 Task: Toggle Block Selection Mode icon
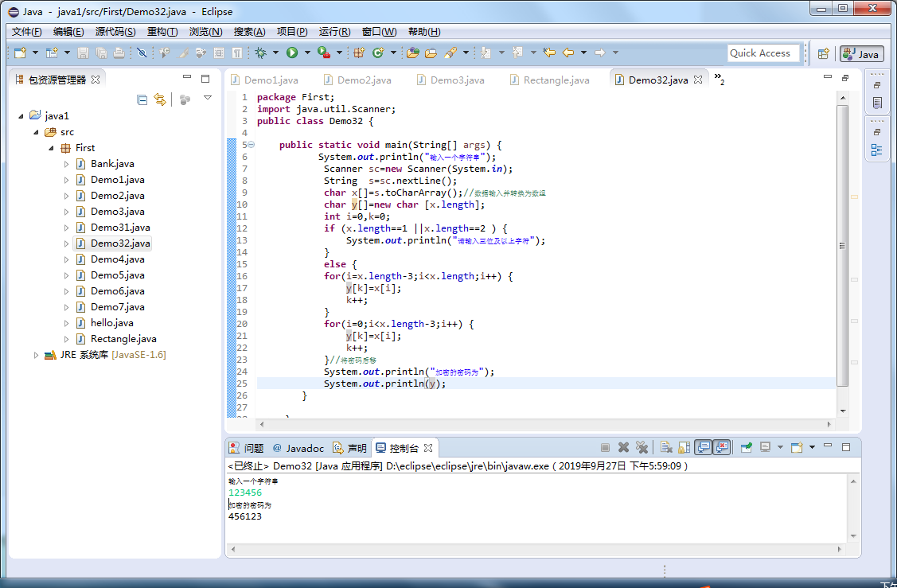[219, 53]
